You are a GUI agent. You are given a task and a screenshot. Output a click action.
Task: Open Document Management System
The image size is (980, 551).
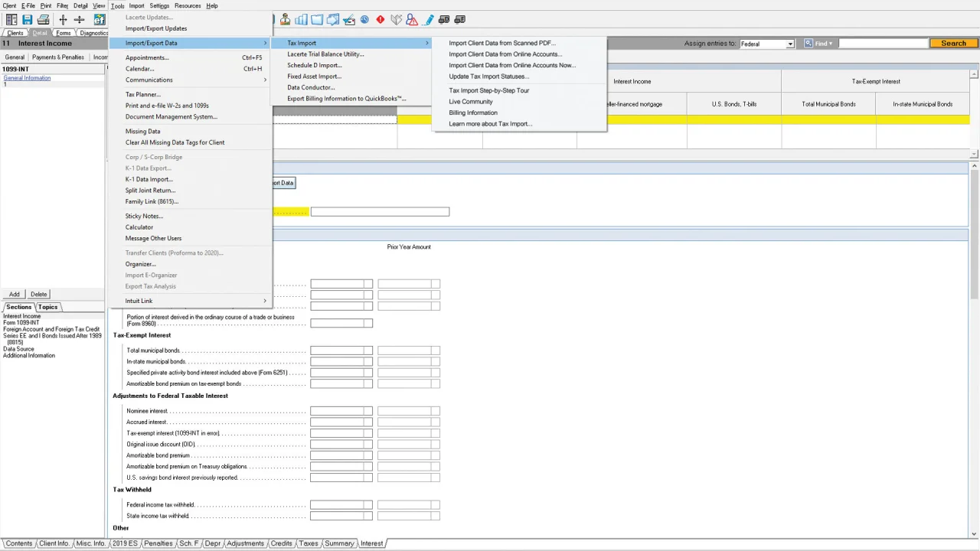pos(171,117)
